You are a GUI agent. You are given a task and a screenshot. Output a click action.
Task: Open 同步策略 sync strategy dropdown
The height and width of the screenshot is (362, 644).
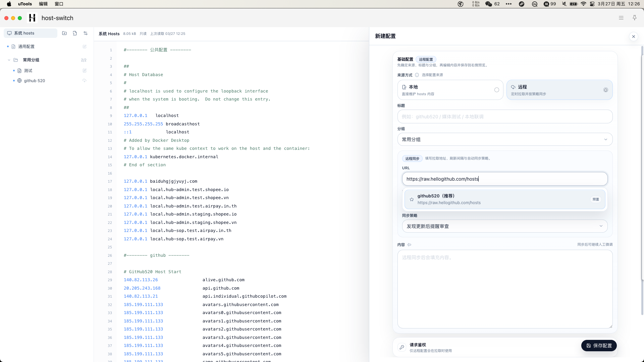click(x=504, y=226)
